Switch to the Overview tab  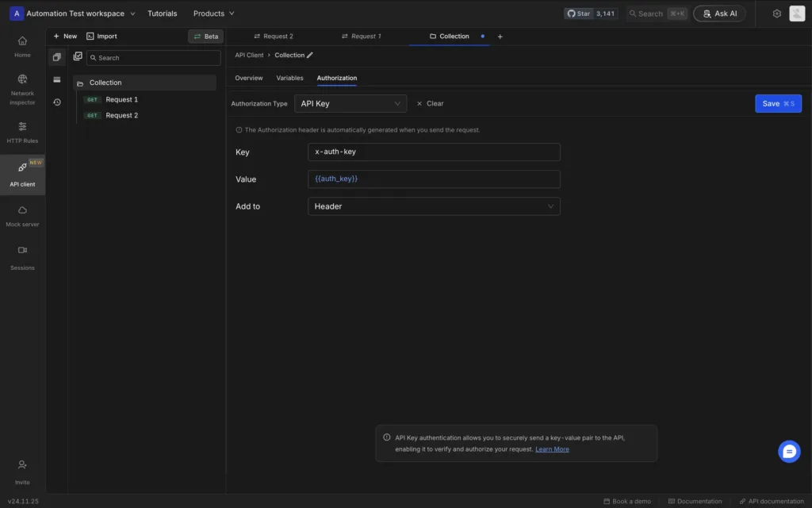pos(248,78)
